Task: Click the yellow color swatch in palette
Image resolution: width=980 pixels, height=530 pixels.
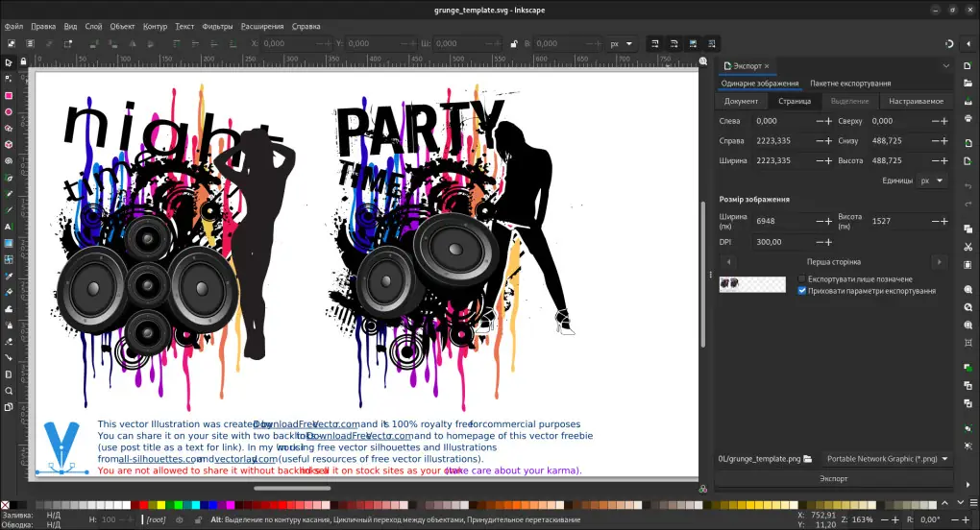Action: (x=160, y=504)
